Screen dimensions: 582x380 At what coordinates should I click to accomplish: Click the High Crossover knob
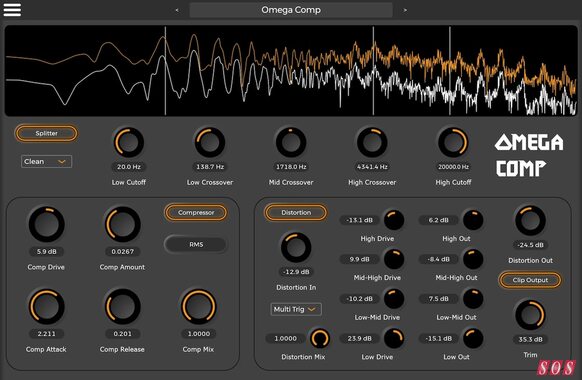[372, 142]
